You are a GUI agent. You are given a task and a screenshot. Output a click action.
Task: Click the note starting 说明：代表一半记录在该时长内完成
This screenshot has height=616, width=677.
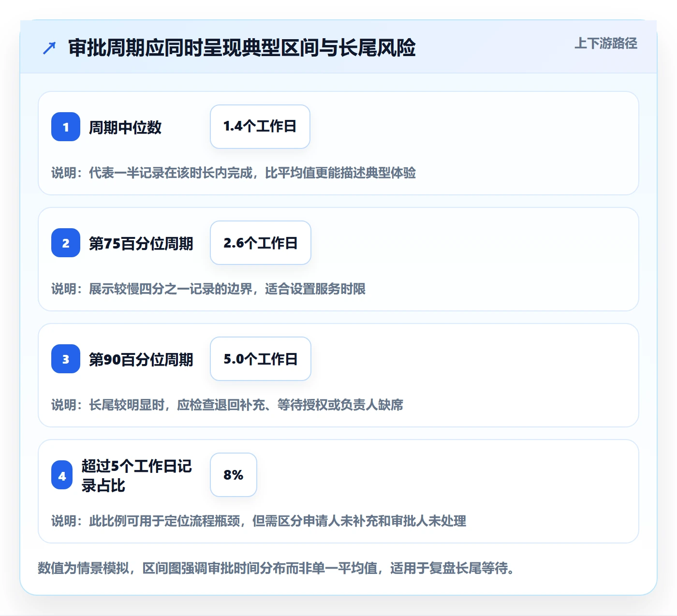pyautogui.click(x=234, y=173)
